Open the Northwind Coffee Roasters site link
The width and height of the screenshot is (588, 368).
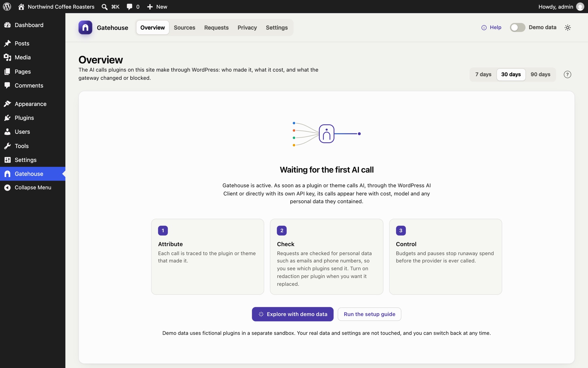point(56,7)
